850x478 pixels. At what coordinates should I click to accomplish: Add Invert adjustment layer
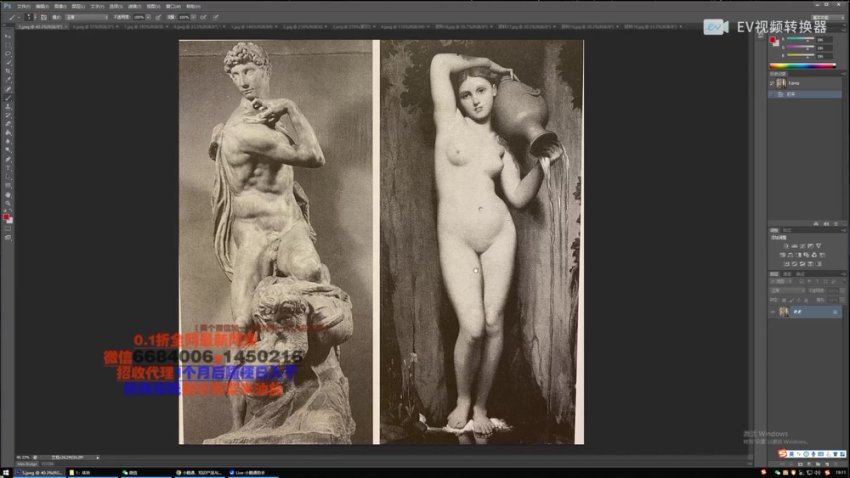(787, 264)
